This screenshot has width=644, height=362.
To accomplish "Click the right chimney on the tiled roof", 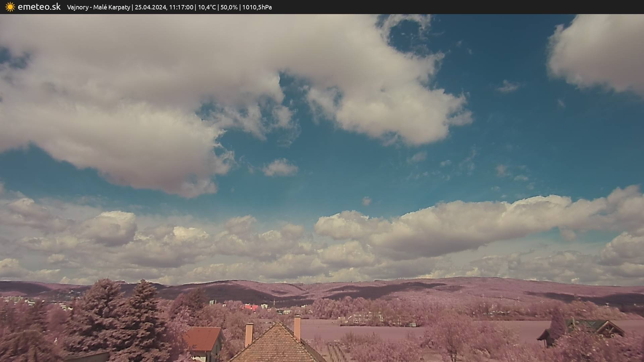I will tap(297, 327).
